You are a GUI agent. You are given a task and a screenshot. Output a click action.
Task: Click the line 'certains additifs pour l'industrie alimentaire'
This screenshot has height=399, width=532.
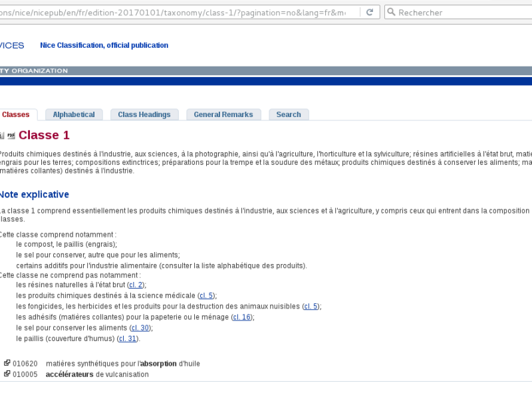pyautogui.click(x=162, y=265)
